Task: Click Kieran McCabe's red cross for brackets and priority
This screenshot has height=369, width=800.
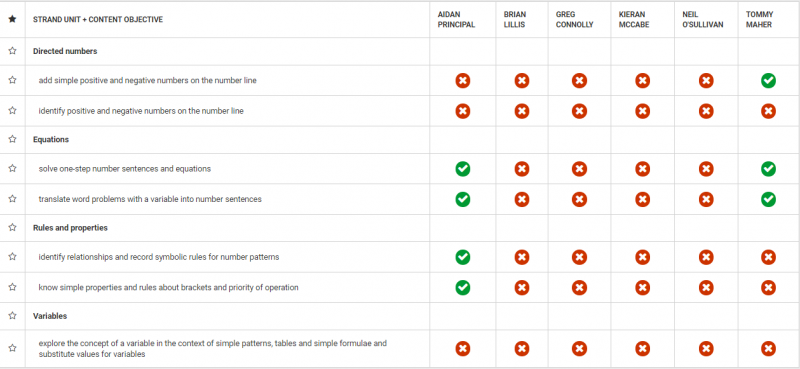Action: (x=642, y=288)
